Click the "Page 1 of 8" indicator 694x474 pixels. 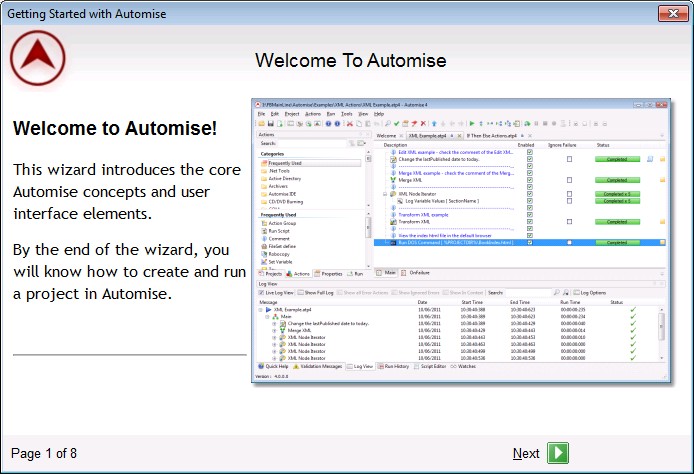(x=44, y=454)
